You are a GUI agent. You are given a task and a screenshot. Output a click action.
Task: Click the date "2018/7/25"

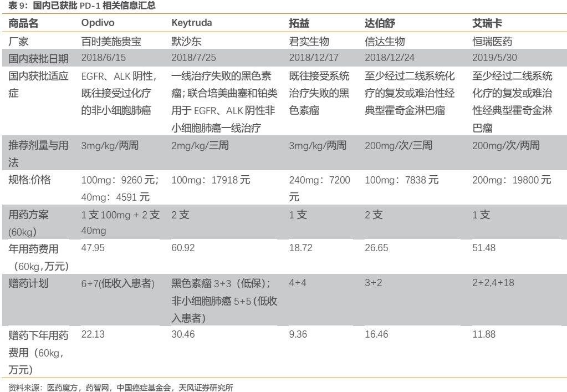tap(193, 58)
